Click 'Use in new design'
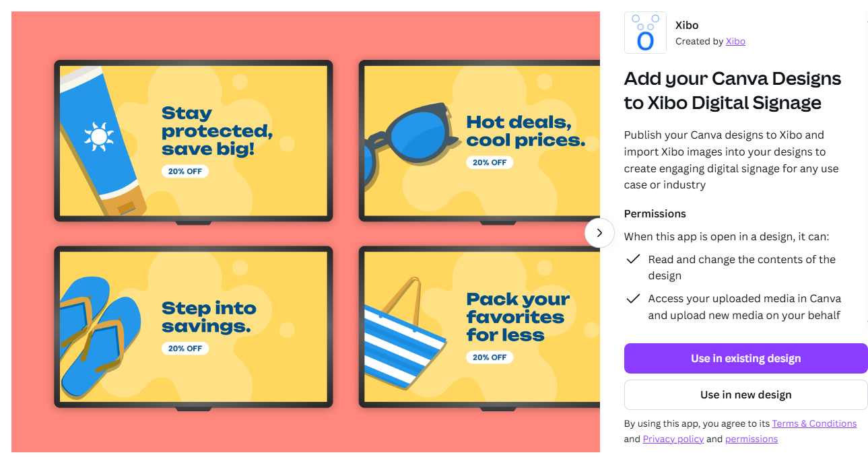Screen dimensions: 868x457 click(745, 394)
